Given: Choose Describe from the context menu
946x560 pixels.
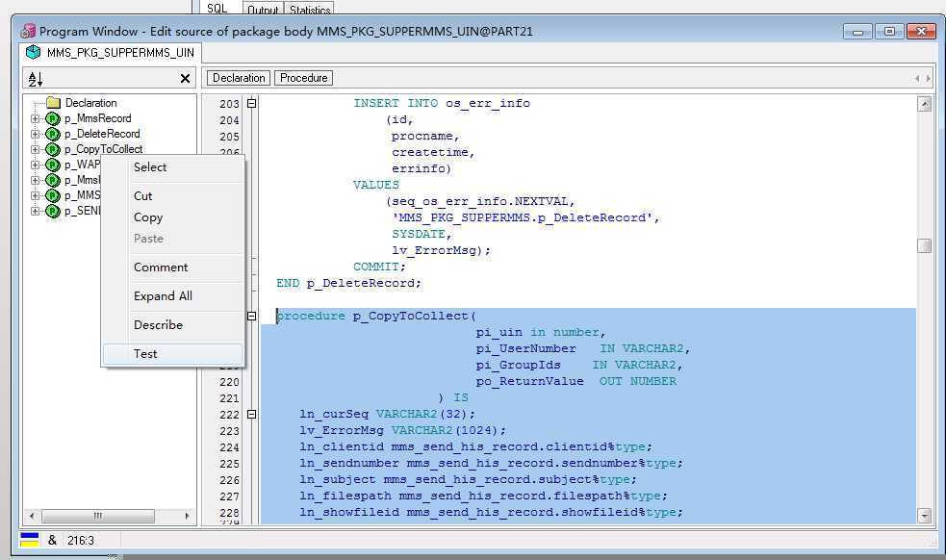Looking at the screenshot, I should pyautogui.click(x=173, y=324).
